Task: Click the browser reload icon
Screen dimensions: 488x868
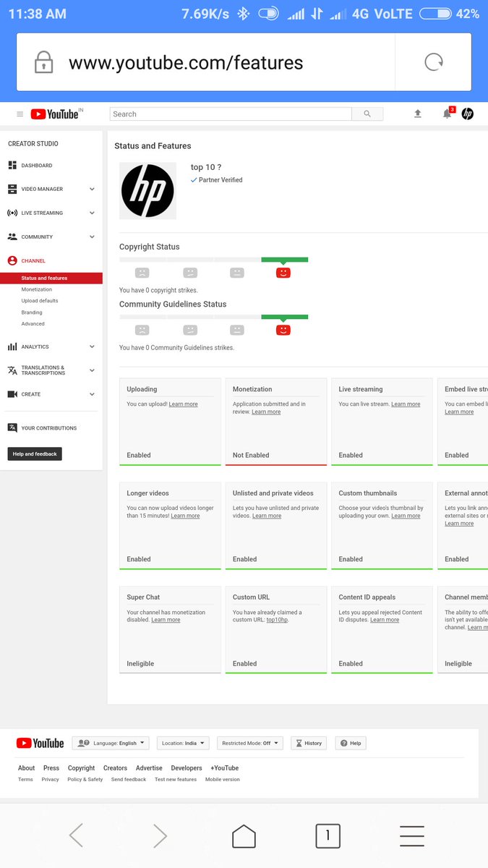Action: pyautogui.click(x=434, y=62)
